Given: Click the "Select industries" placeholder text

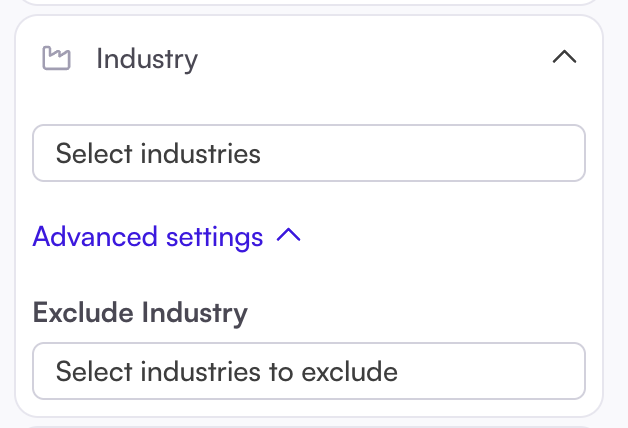Looking at the screenshot, I should [x=158, y=154].
